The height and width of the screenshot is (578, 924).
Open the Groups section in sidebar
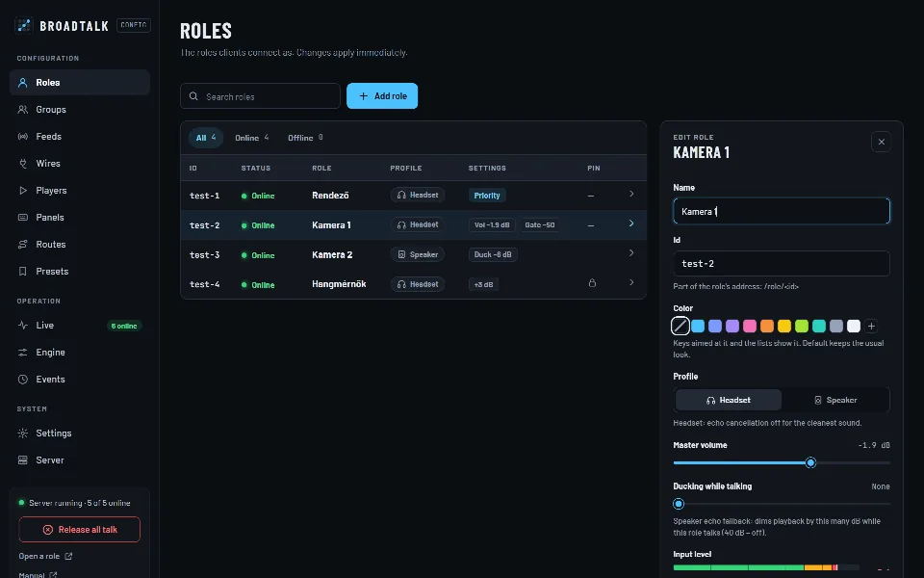tap(80, 110)
